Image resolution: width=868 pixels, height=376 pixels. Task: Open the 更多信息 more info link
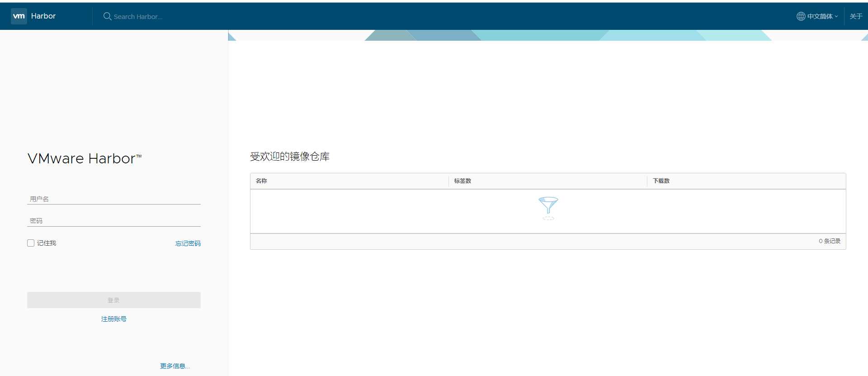[x=175, y=366]
